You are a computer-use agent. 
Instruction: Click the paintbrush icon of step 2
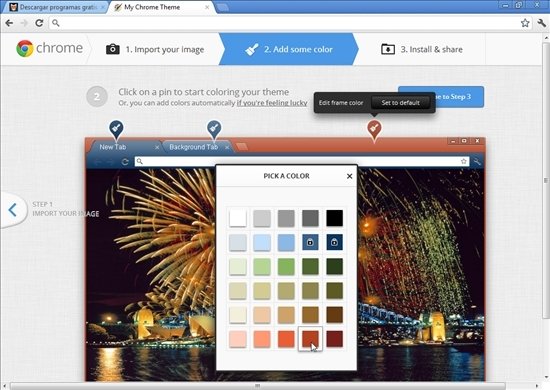252,49
